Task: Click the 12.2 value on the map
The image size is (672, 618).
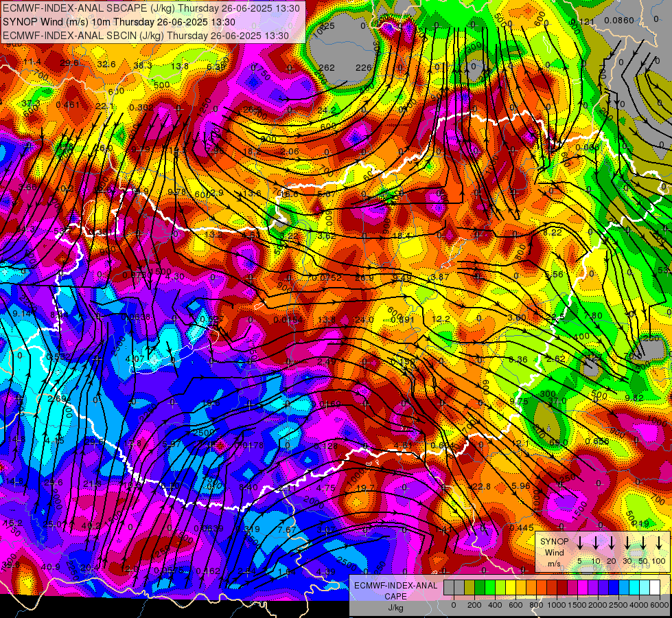Action: 441,319
